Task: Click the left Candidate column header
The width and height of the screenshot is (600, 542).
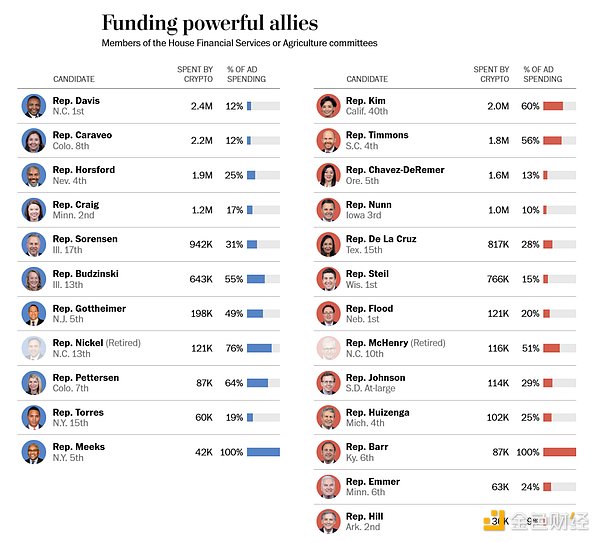Action: [x=75, y=79]
